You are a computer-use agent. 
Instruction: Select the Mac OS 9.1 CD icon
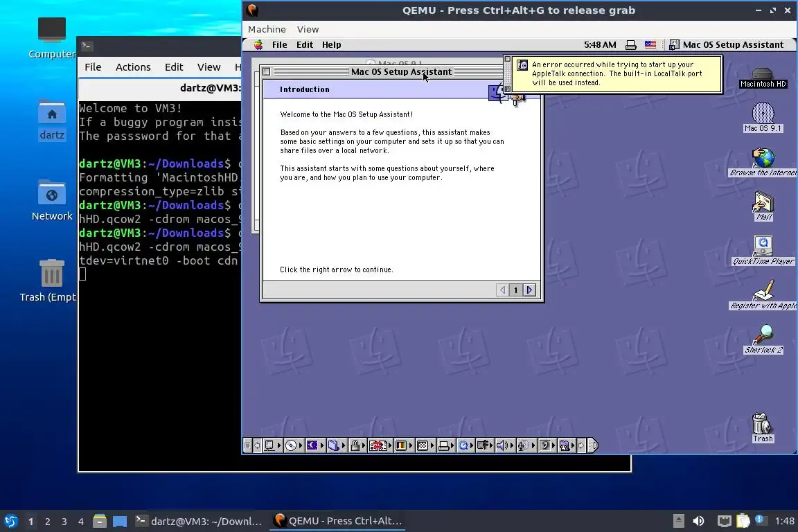(763, 118)
